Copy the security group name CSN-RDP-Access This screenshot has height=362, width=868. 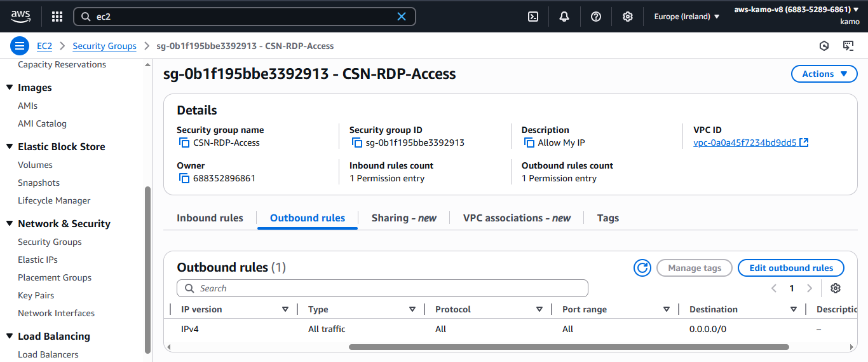[184, 143]
